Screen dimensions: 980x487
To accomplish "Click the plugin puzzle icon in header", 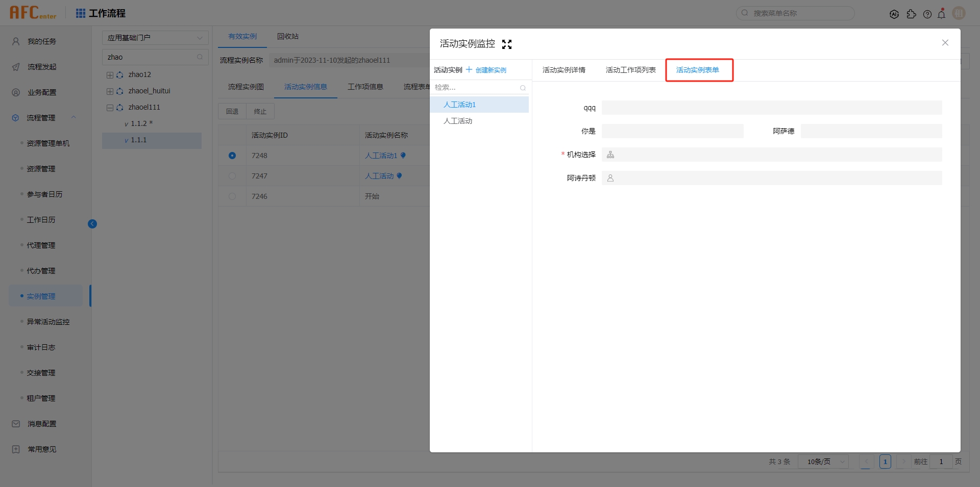I will pos(912,14).
